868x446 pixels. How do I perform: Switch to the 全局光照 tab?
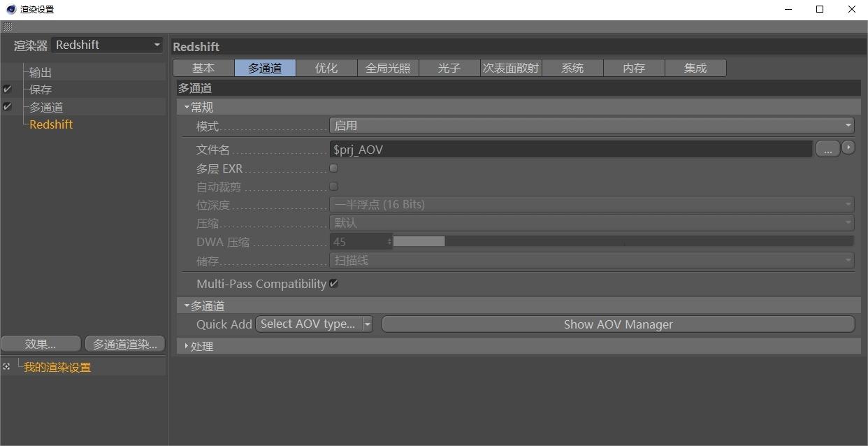pyautogui.click(x=388, y=68)
